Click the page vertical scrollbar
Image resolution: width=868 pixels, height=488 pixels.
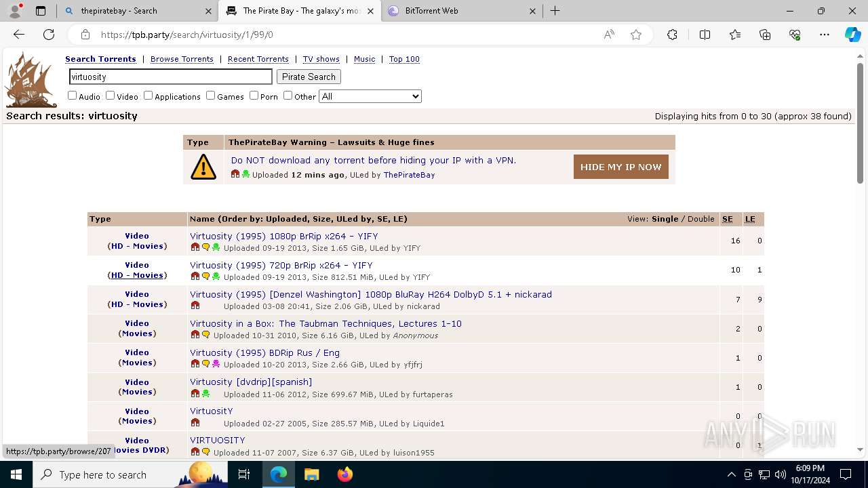pyautogui.click(x=860, y=122)
